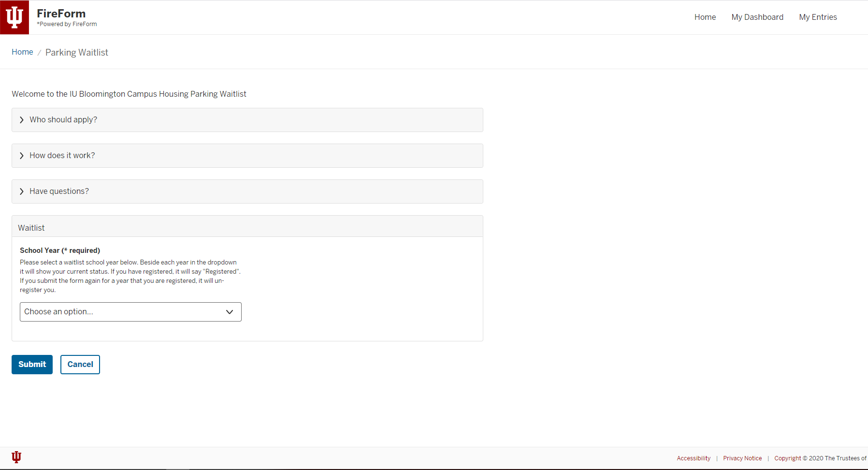Image resolution: width=868 pixels, height=470 pixels.
Task: Click the School Year dropdown arrow icon
Action: coord(230,312)
